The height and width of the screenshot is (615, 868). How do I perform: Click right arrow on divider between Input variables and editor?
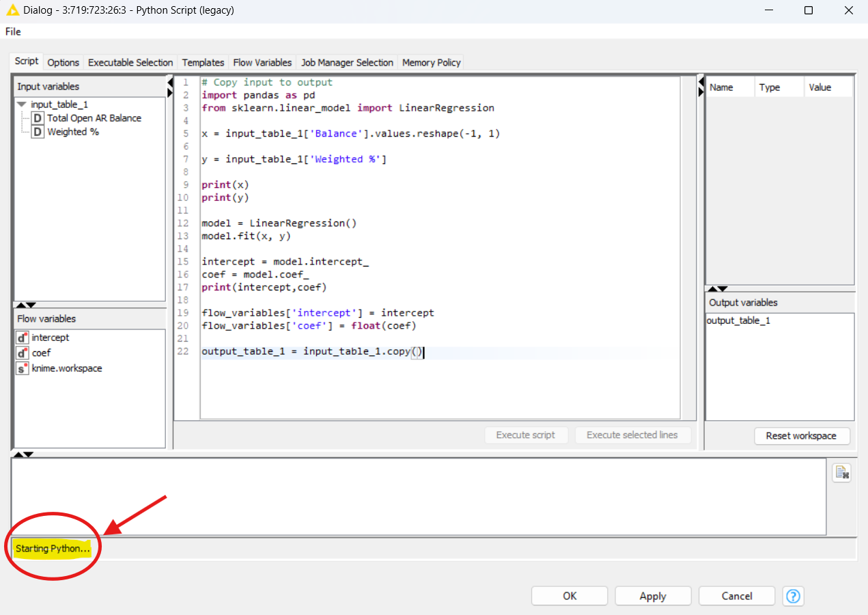coord(170,92)
